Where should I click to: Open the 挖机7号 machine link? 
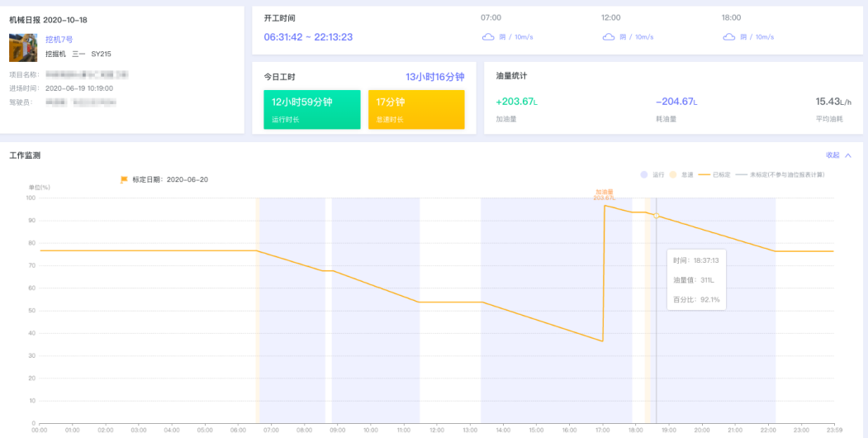click(59, 40)
